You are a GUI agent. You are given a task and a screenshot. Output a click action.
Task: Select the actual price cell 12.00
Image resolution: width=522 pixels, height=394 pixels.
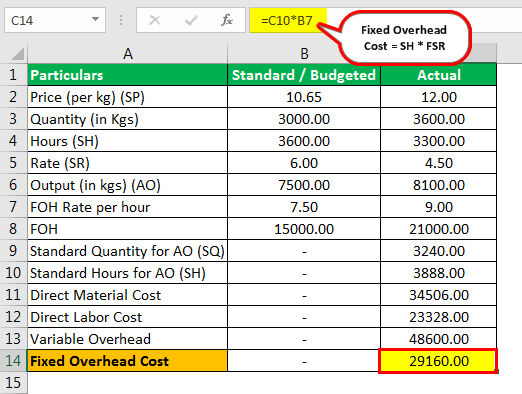(439, 97)
